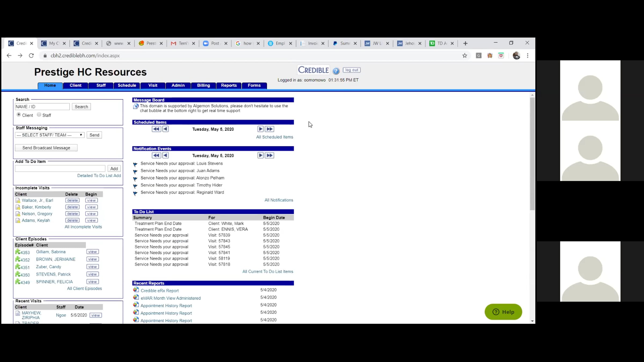Click the Credible help question mark icon
Image resolution: width=644 pixels, height=362 pixels.
point(336,71)
